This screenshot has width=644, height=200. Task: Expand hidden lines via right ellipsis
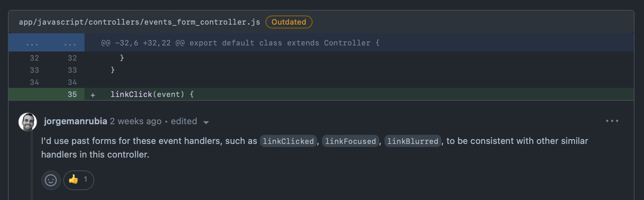70,44
